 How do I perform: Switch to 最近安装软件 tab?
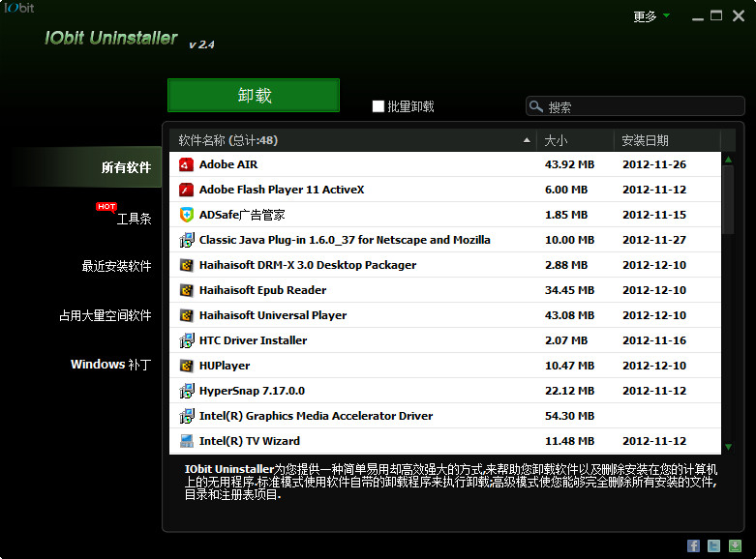[116, 266]
